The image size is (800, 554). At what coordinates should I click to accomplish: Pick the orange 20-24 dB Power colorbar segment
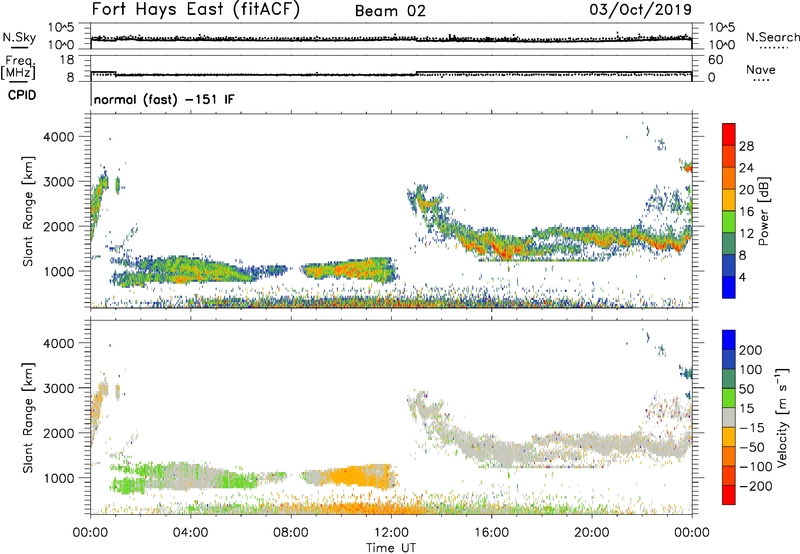729,178
